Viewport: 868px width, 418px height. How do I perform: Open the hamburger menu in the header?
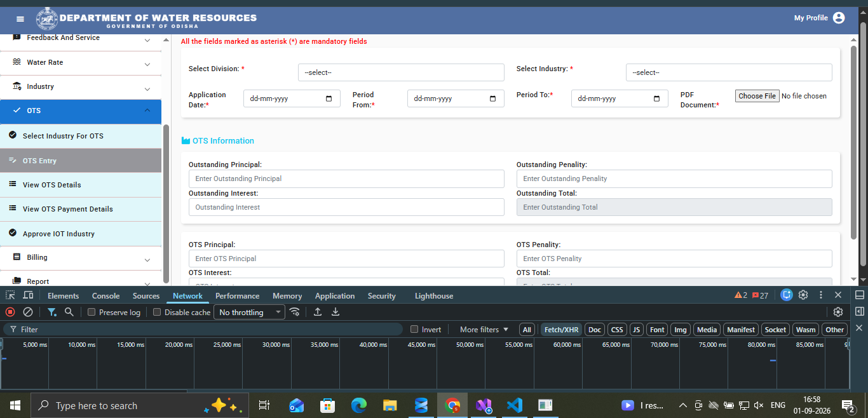click(x=20, y=19)
